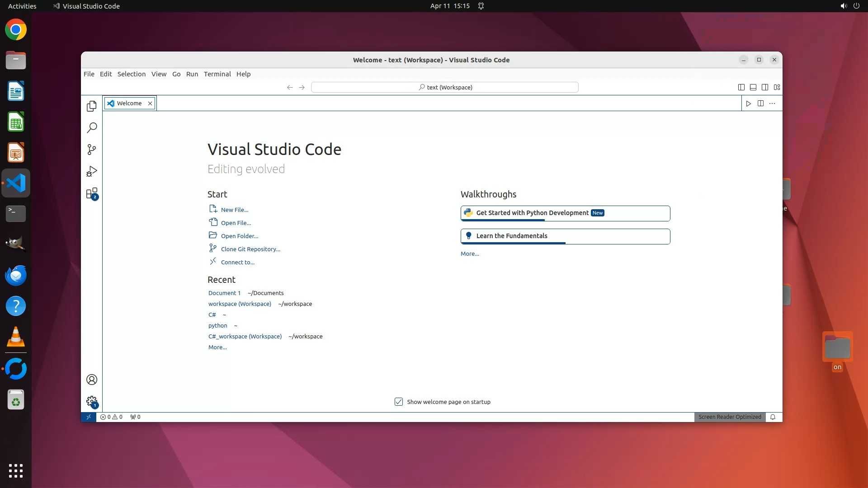Open the Explorer view in activity bar
The width and height of the screenshot is (868, 488).
point(92,106)
